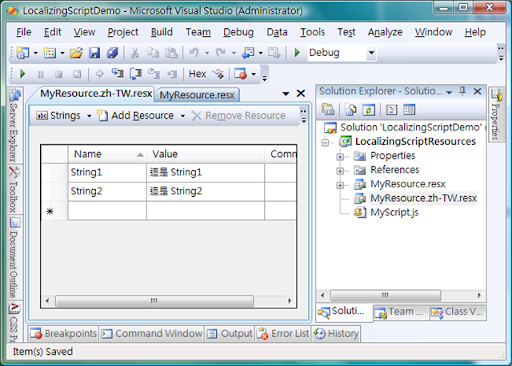
Task: Open the Strings resource type dropdown
Action: point(89,116)
